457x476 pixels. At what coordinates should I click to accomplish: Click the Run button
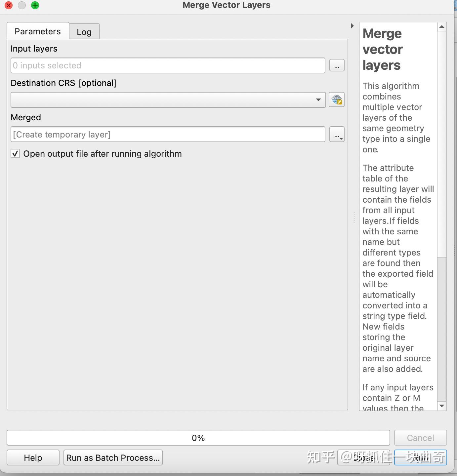click(420, 457)
